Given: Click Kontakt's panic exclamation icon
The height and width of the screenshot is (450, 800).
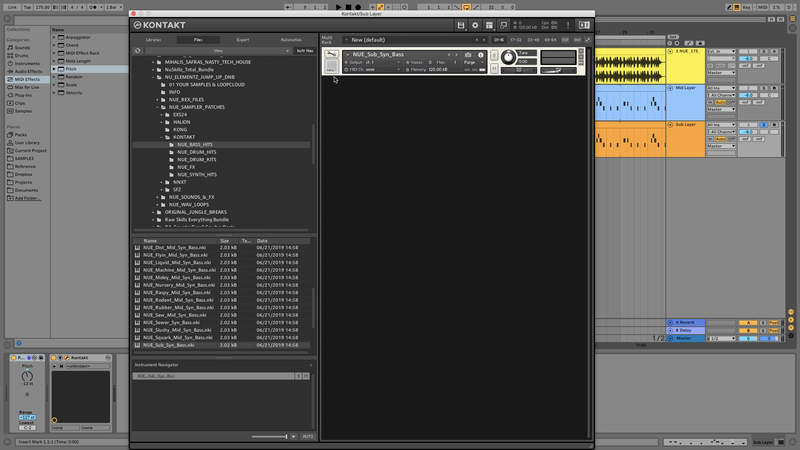Looking at the screenshot, I should [568, 25].
